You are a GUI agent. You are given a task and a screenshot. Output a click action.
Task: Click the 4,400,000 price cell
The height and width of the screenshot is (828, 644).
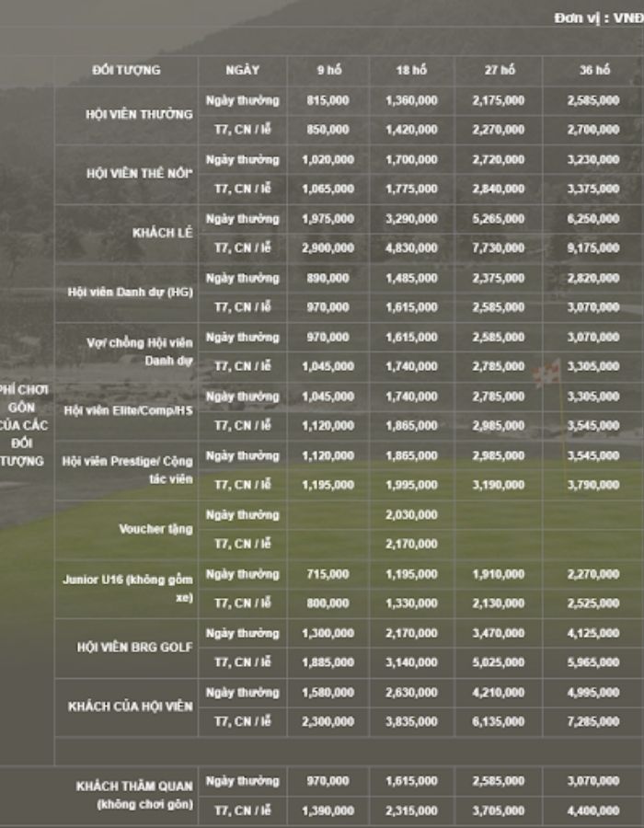click(593, 811)
